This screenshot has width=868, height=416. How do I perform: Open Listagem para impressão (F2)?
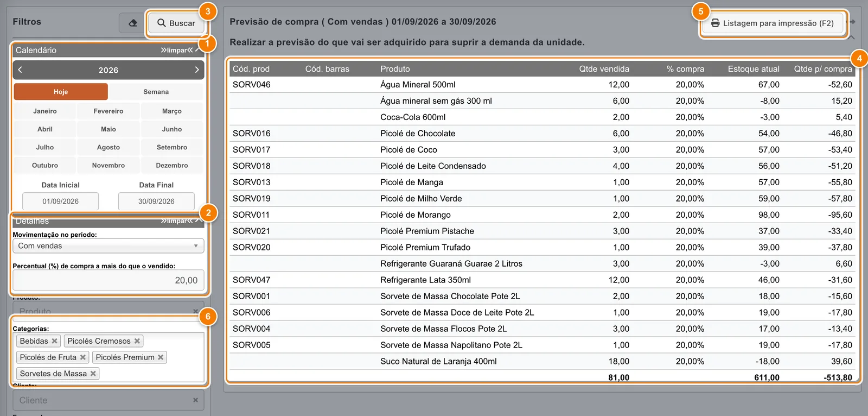(x=773, y=23)
